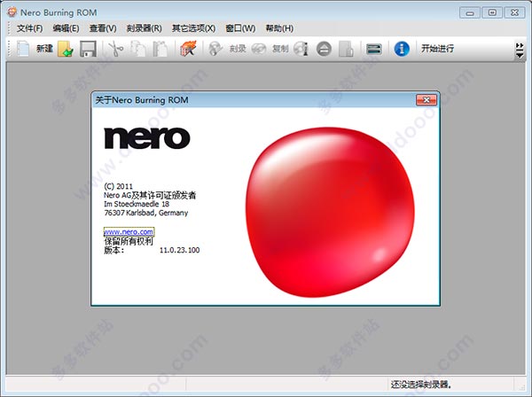Screen dimensions: 532x397
Task: Click the Copy icon in toolbar
Action: (138, 49)
